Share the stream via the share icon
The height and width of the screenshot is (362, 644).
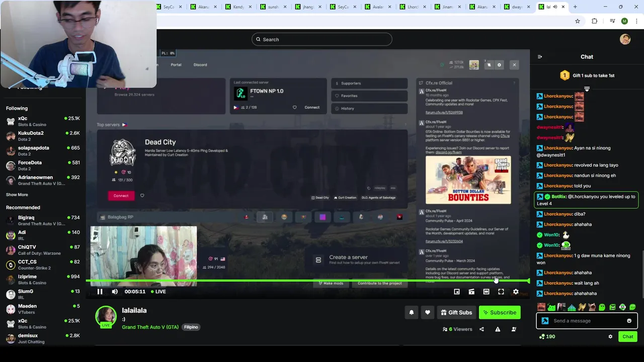[481, 329]
